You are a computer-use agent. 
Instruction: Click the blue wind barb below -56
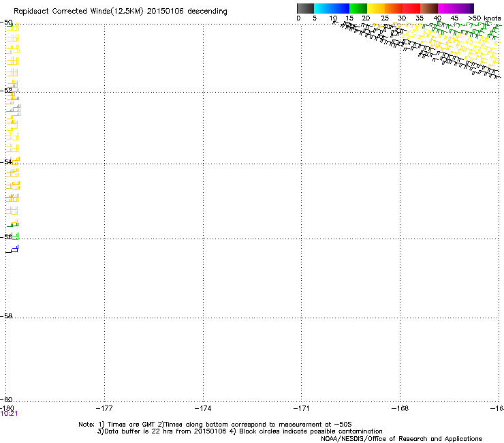[15, 248]
